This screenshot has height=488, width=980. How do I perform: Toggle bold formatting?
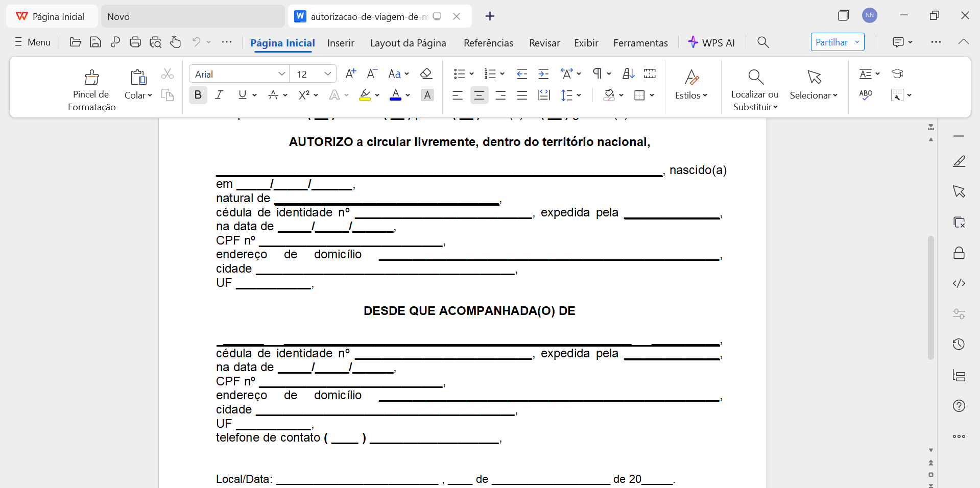(198, 95)
